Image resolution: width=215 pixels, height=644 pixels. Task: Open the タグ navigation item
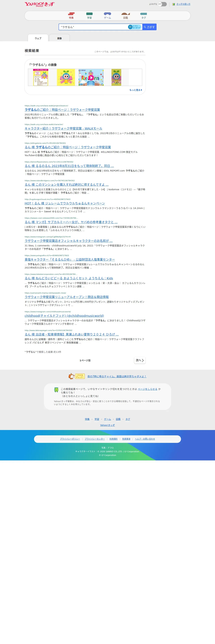144,16
